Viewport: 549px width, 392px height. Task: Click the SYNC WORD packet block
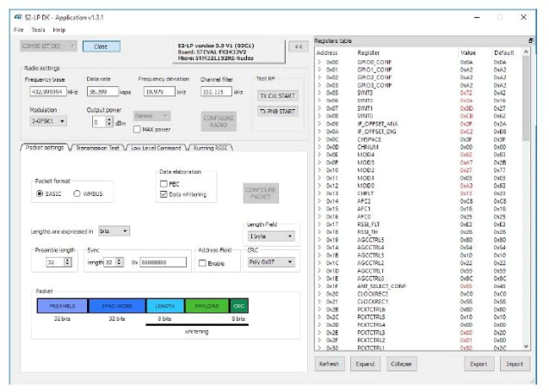pos(117,306)
